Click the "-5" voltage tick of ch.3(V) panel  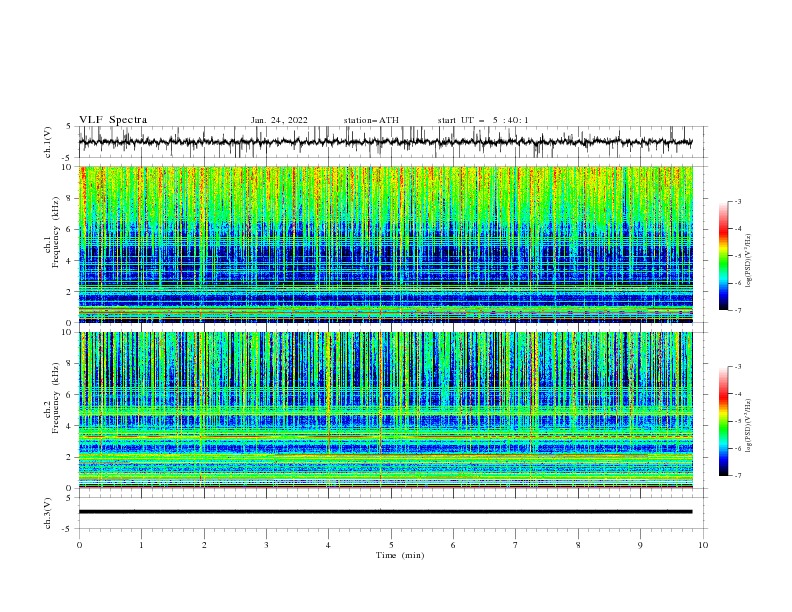pos(68,529)
